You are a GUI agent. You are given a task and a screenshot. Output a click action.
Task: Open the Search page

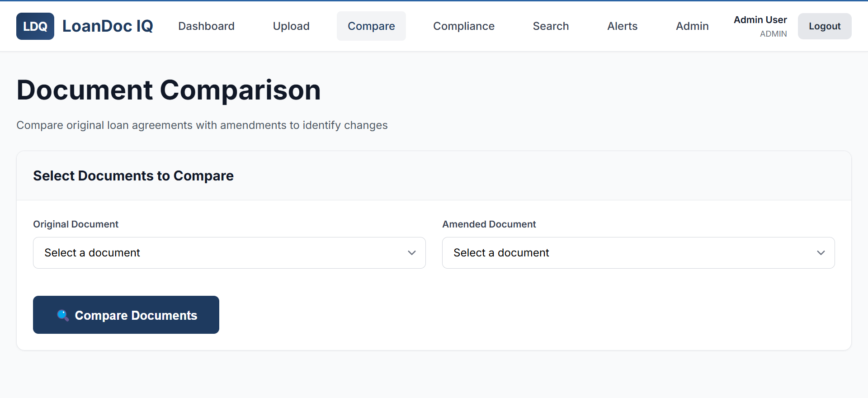pyautogui.click(x=551, y=26)
